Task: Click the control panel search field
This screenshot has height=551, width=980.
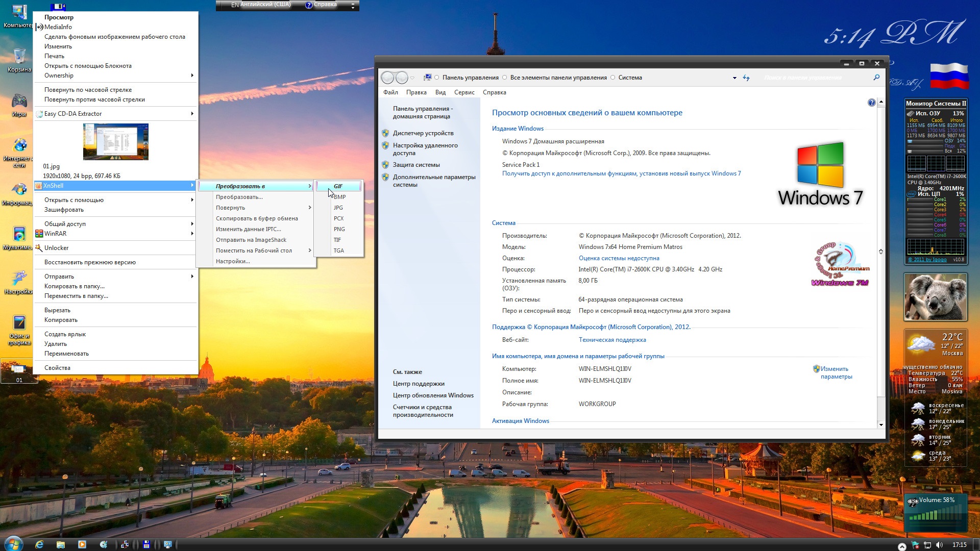Action: [x=817, y=78]
